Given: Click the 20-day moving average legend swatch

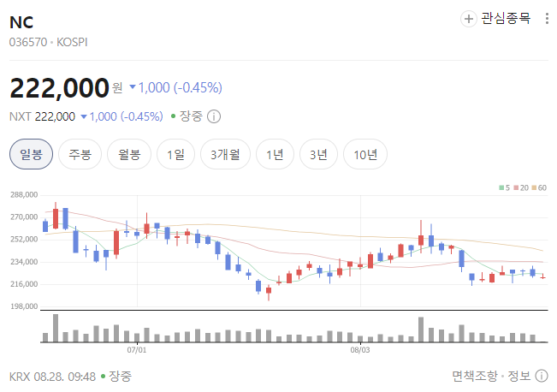Looking at the screenshot, I should tap(516, 187).
